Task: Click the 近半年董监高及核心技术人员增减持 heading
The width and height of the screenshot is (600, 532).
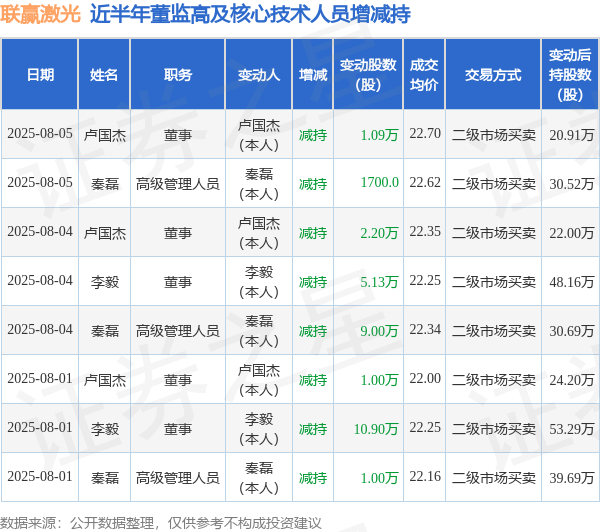Action: point(250,14)
